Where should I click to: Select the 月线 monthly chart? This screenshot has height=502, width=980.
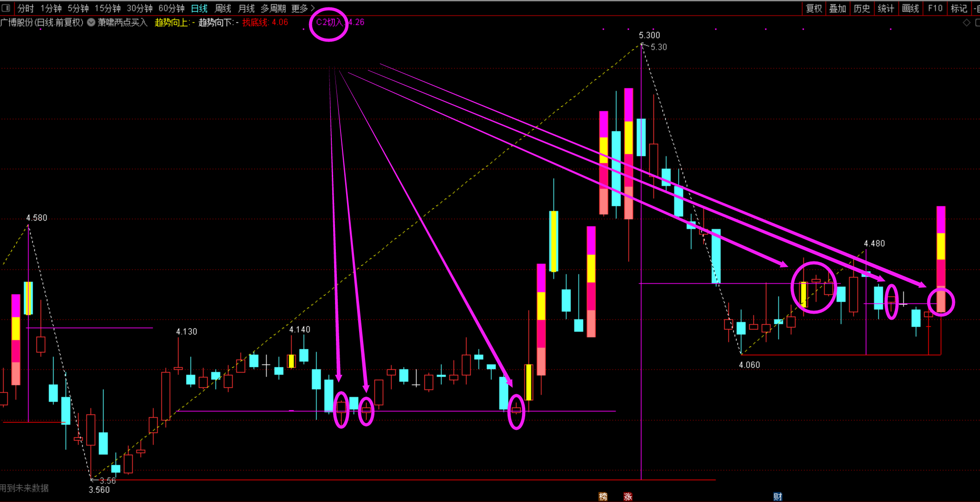(246, 8)
